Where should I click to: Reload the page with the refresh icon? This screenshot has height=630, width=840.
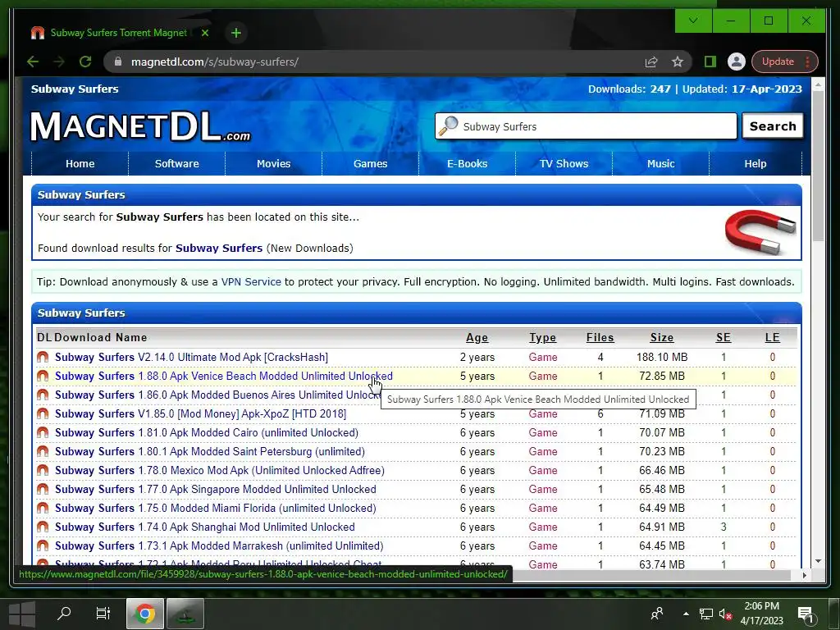click(85, 62)
